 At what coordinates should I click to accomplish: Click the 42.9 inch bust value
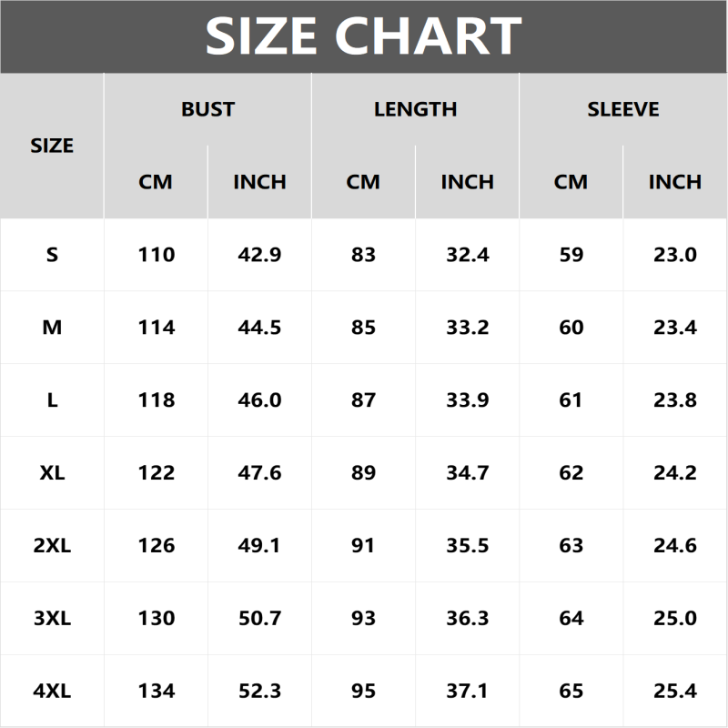point(259,255)
